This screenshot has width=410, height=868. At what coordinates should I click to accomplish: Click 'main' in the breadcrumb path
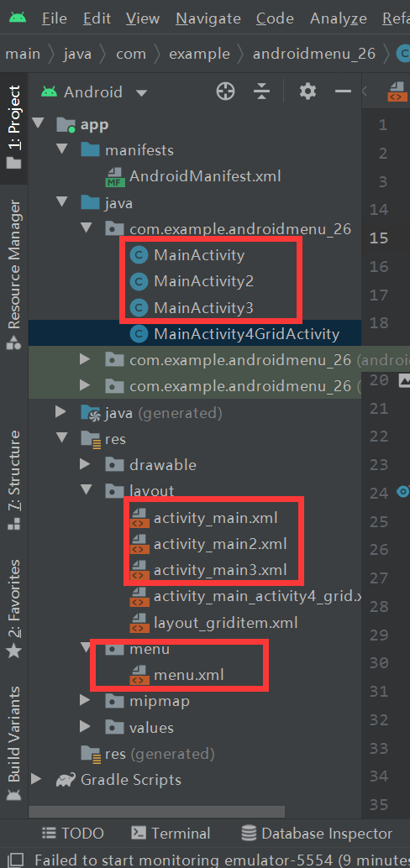point(23,54)
